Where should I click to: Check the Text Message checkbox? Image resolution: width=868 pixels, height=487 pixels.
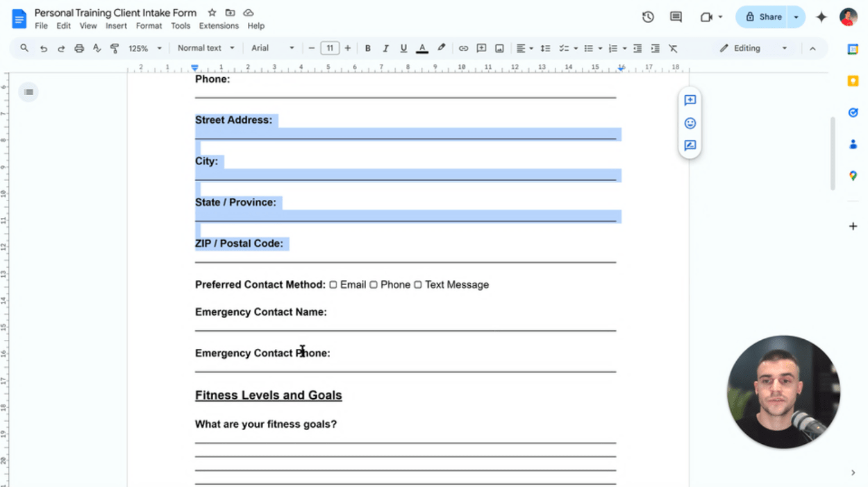click(x=417, y=284)
